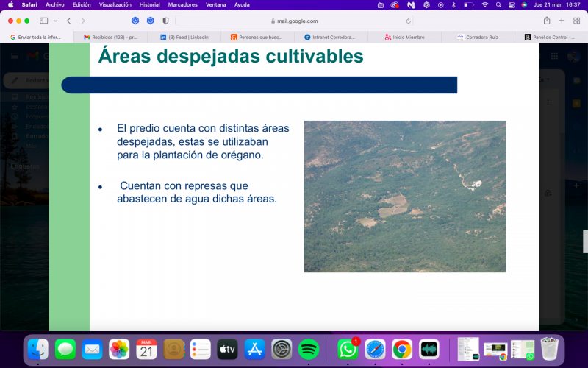588x368 pixels.
Task: Switch to the Recibidos (123) Gmail tab
Action: 111,38
